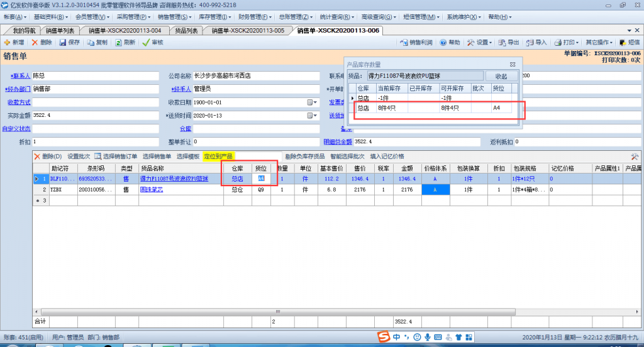The width and height of the screenshot is (644, 347).
Task: Click the 经手人 link
Action: pyautogui.click(x=181, y=89)
